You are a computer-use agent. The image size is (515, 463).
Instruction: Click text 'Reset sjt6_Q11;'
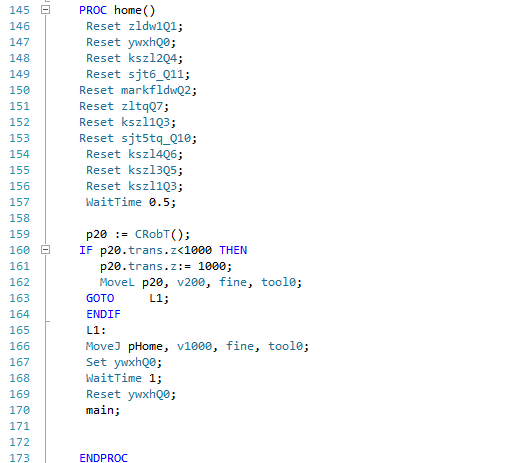tap(138, 74)
